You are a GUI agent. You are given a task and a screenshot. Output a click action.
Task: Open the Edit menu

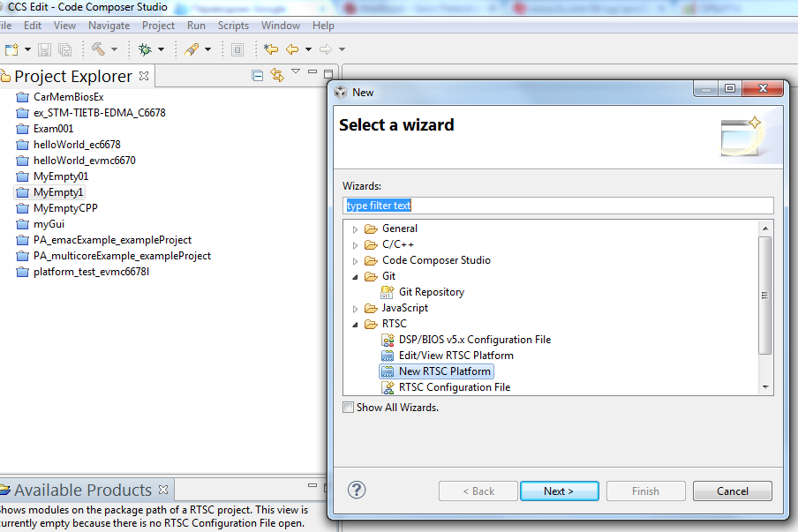pyautogui.click(x=33, y=26)
